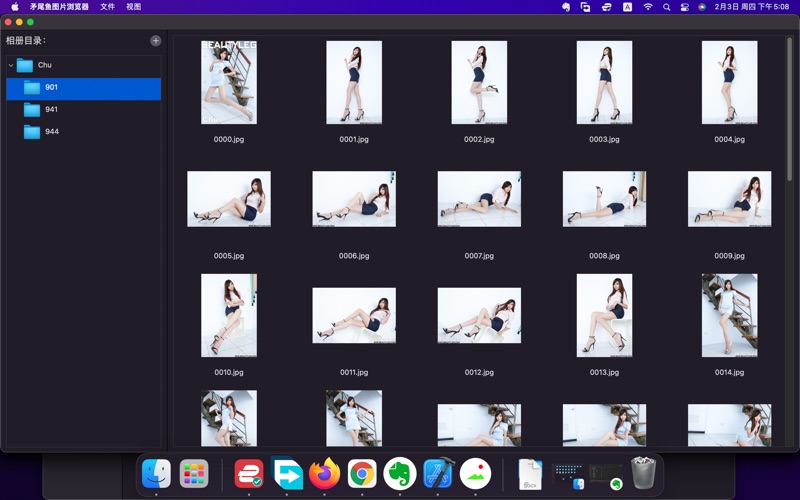Open the 视图 menu
Image resolution: width=800 pixels, height=500 pixels.
[x=133, y=7]
